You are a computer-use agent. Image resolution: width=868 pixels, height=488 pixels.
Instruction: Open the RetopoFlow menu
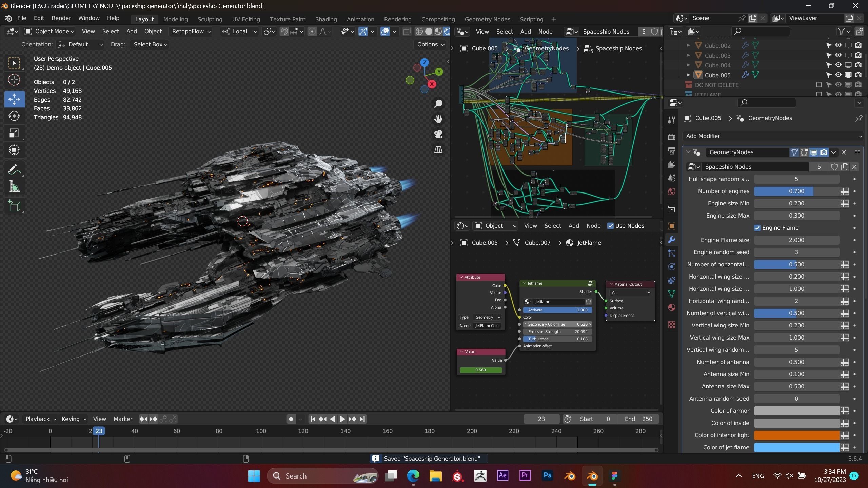[x=191, y=31]
